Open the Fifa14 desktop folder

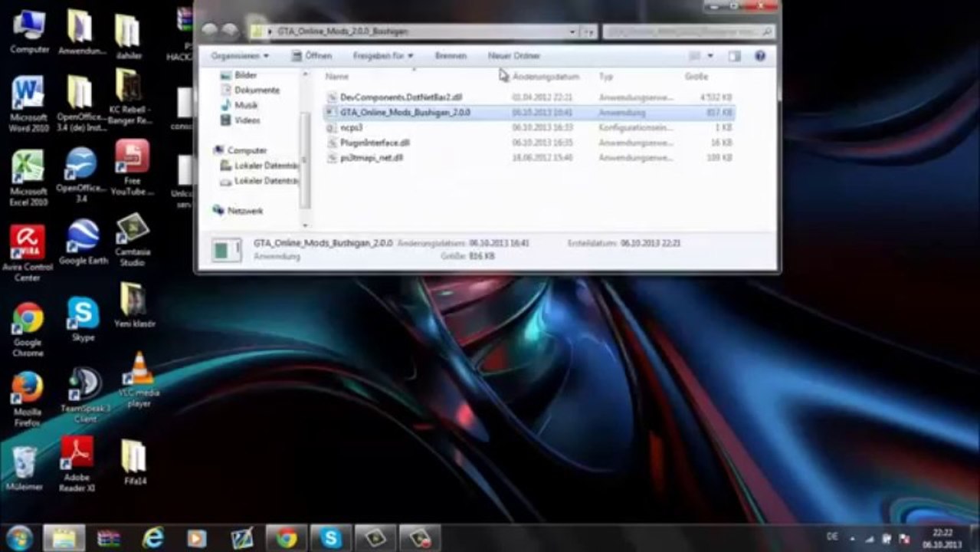click(135, 462)
